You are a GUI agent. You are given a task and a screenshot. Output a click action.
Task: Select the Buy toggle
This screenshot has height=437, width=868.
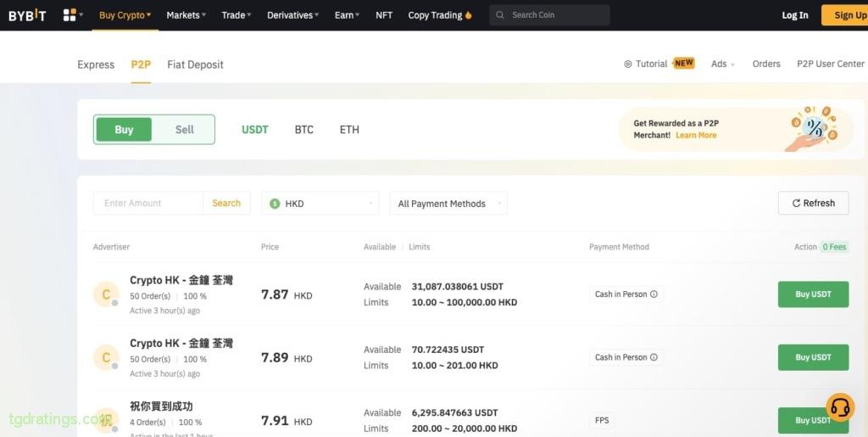click(x=124, y=130)
